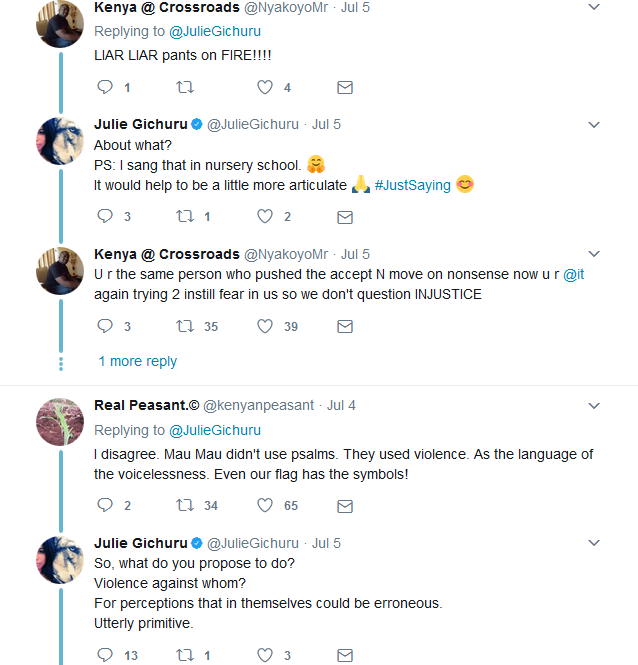The image size is (638, 665).
Task: Retweet the 'accept N move on nonsense' tweet
Action: (x=185, y=326)
